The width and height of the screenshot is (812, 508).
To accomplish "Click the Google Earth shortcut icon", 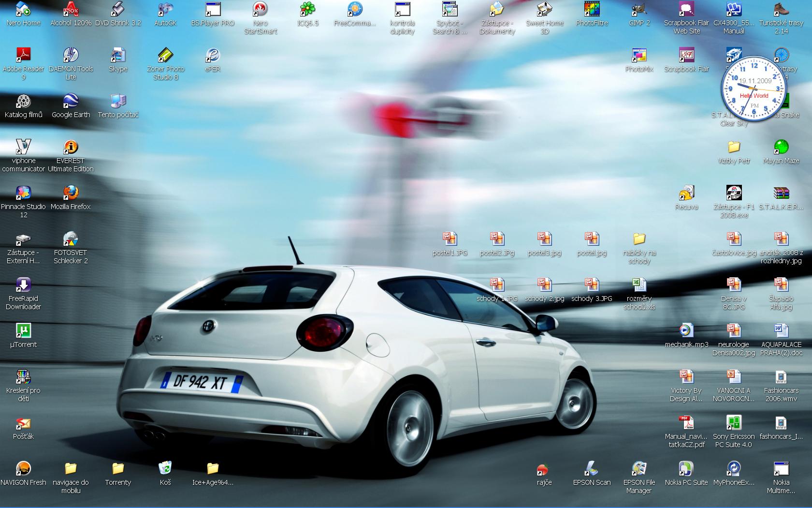I will coord(71,101).
